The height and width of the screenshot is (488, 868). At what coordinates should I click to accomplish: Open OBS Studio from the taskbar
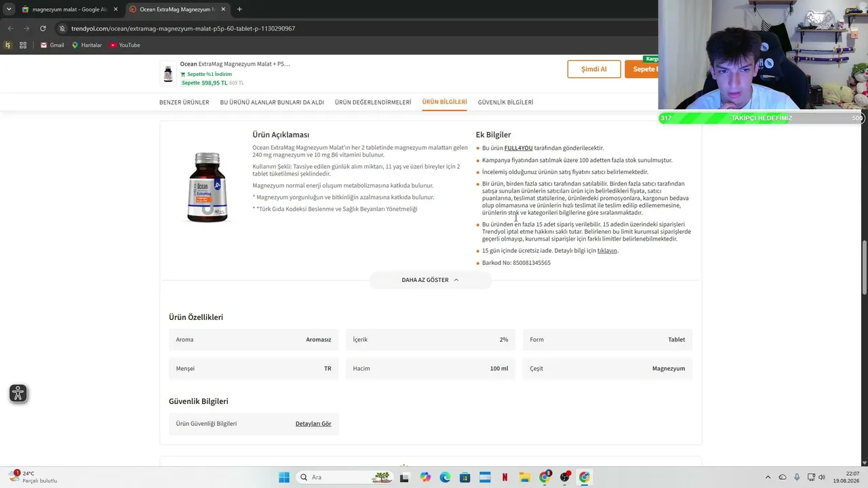(x=564, y=477)
